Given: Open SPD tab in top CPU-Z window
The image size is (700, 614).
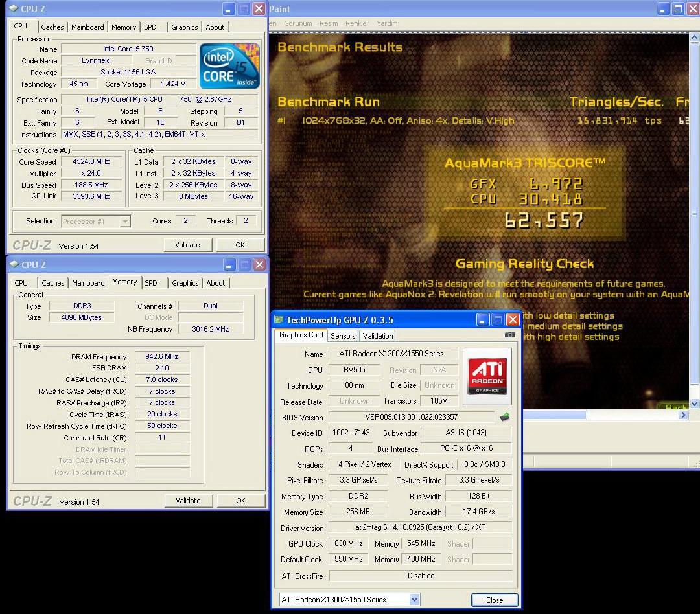Looking at the screenshot, I should [x=150, y=27].
